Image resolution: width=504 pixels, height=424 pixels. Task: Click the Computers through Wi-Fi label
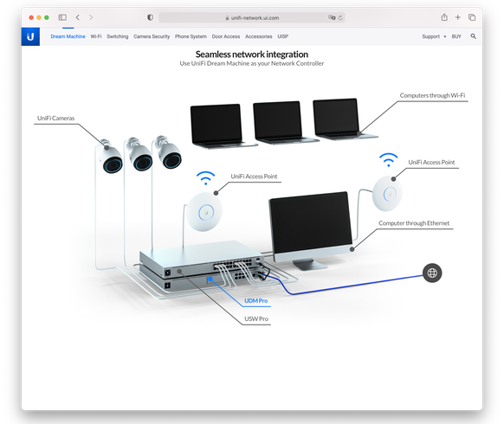tap(432, 95)
